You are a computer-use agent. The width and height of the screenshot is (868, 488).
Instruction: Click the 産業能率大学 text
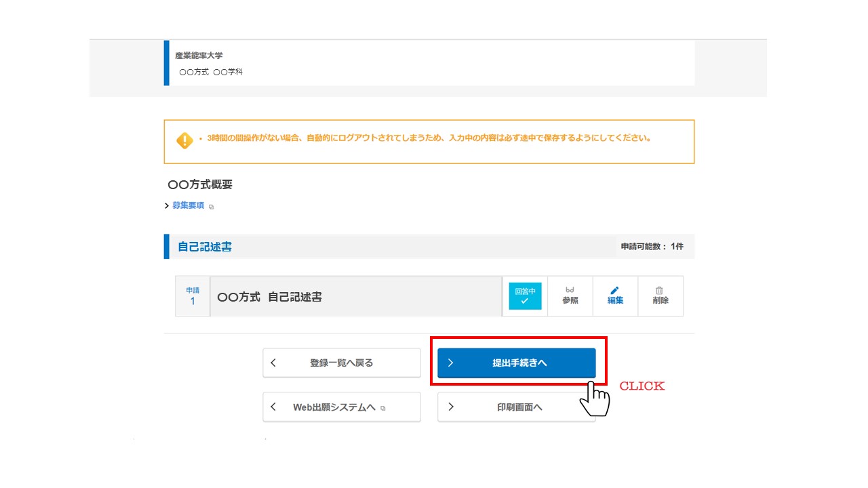tap(199, 56)
